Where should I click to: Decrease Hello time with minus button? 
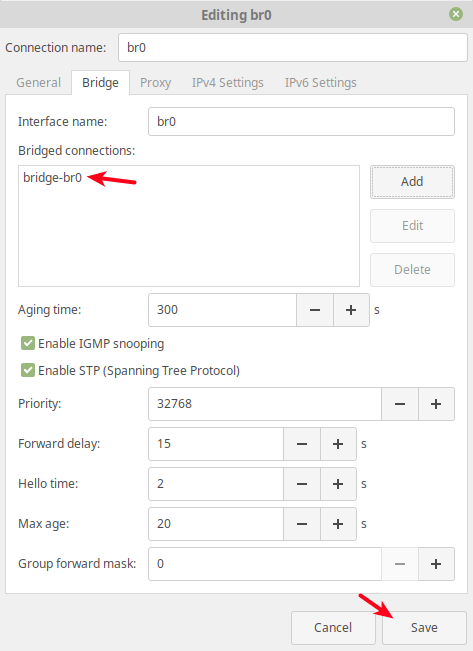302,484
